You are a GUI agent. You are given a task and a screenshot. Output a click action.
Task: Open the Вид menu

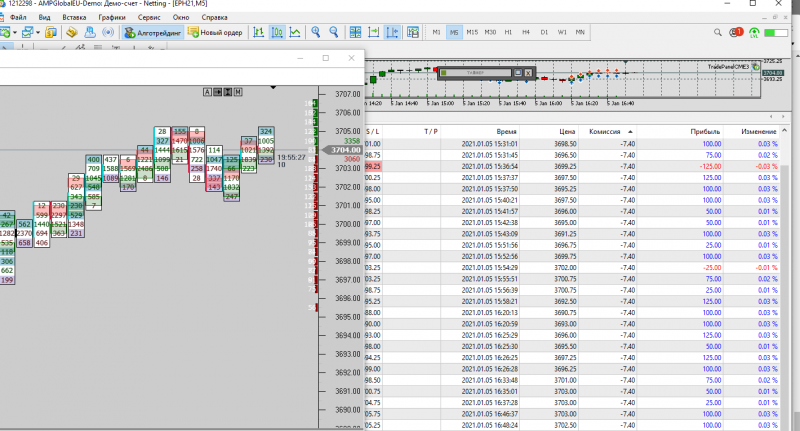[44, 17]
